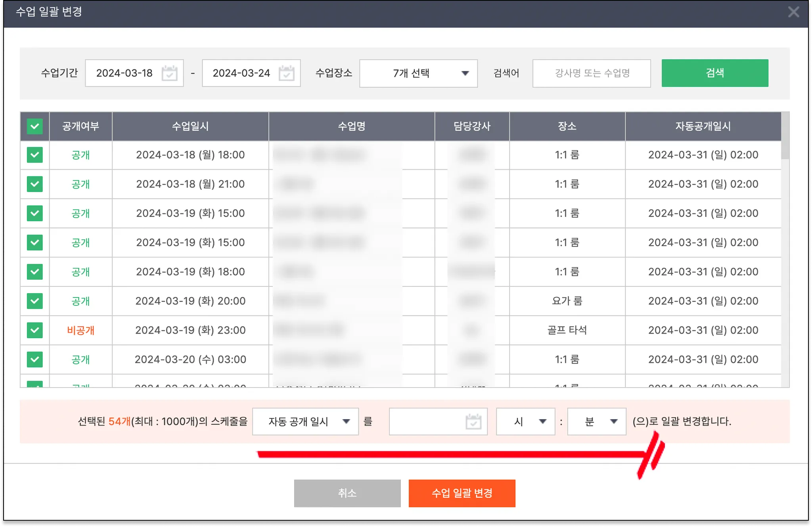Click the 자동공개일시 column header
Screen dimensions: 812x527
703,126
